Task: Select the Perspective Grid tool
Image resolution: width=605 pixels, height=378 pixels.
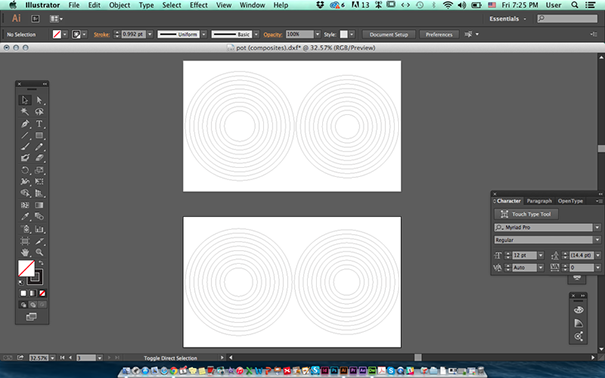Action: (x=39, y=193)
